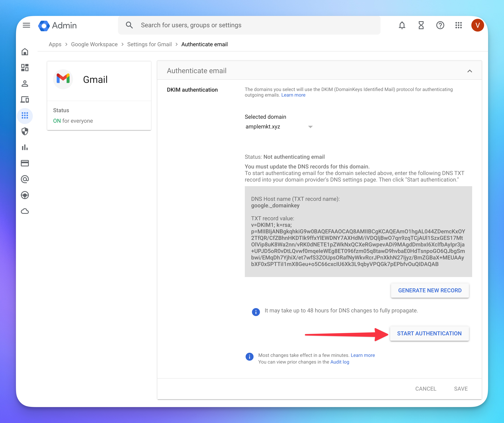Open Reporting bar chart sidebar icon
504x423 pixels.
click(x=25, y=147)
